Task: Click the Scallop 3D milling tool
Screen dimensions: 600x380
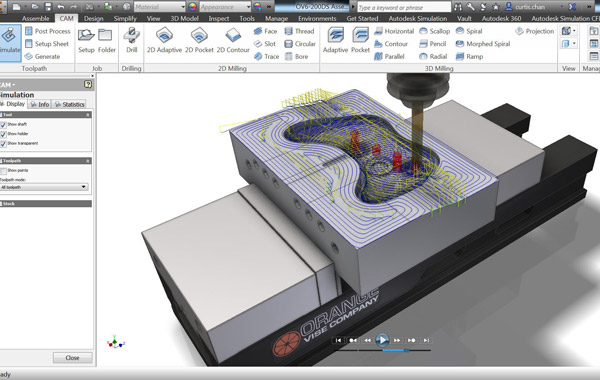Action: point(435,31)
